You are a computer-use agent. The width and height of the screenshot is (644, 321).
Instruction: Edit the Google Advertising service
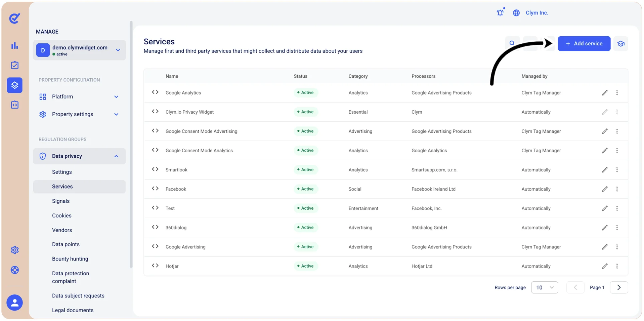click(x=605, y=247)
